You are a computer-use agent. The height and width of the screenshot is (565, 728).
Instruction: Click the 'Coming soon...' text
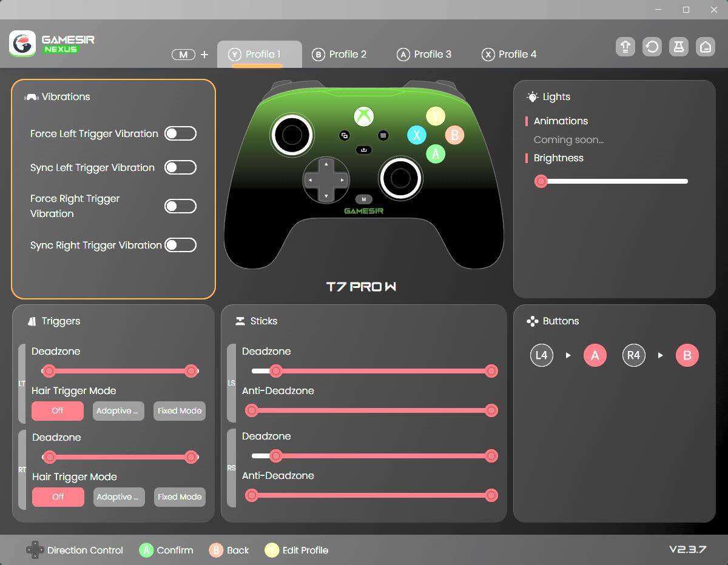[x=568, y=140]
